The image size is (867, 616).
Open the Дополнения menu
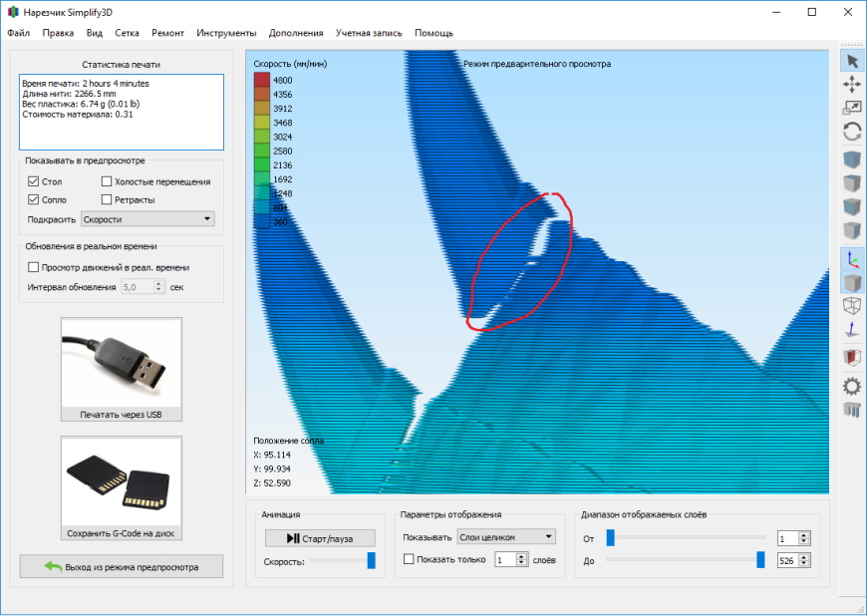[296, 33]
